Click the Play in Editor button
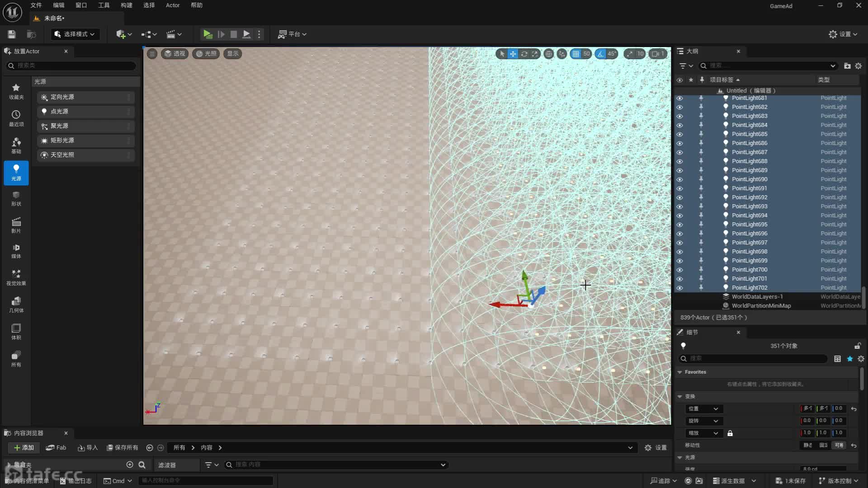Image resolution: width=868 pixels, height=488 pixels. click(x=208, y=34)
